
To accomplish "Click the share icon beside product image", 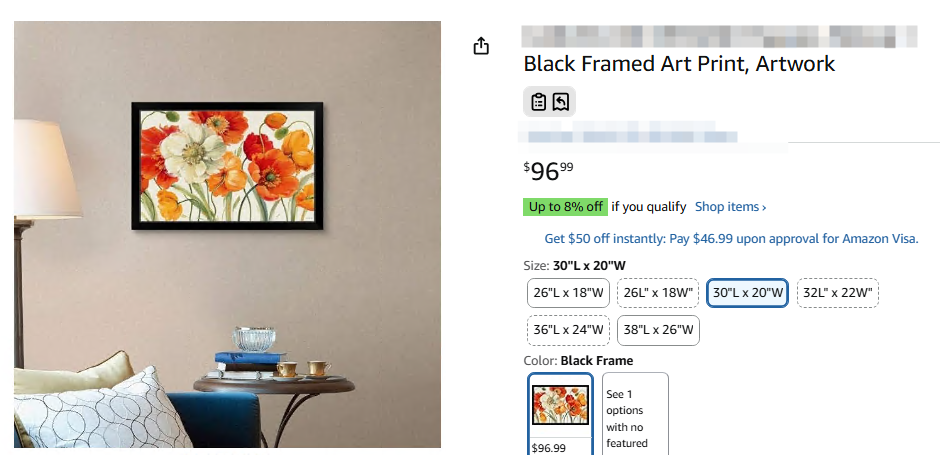I will (481, 45).
